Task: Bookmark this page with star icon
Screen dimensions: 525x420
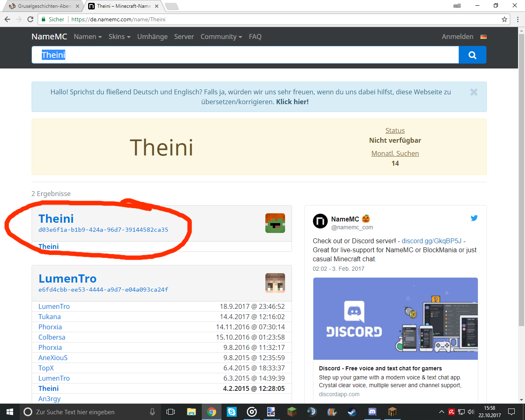Action: pyautogui.click(x=504, y=19)
